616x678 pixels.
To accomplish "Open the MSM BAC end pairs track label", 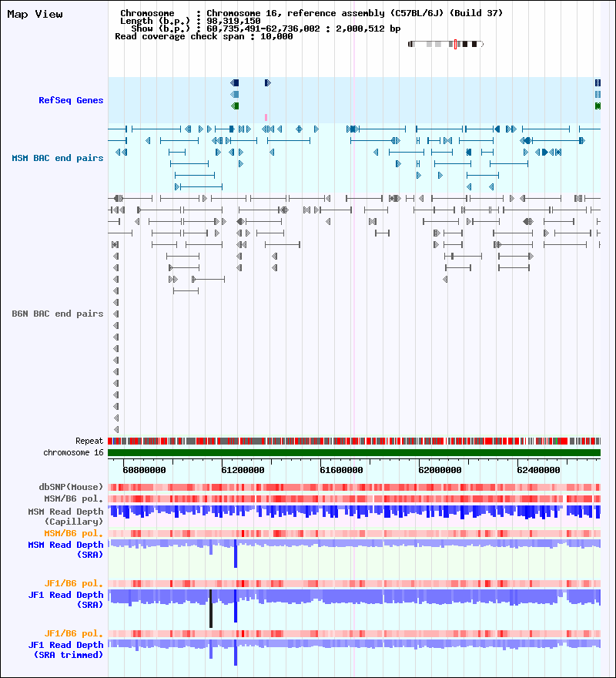I will tap(58, 158).
